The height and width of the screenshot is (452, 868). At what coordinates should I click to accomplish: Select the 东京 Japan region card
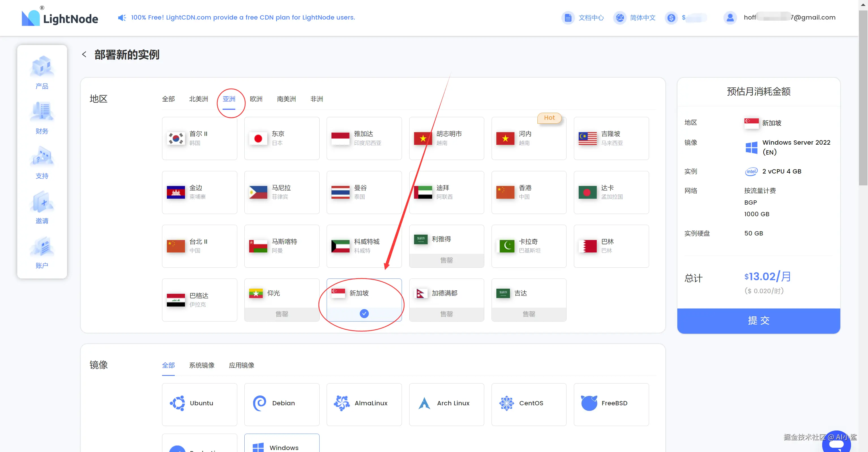click(x=281, y=138)
